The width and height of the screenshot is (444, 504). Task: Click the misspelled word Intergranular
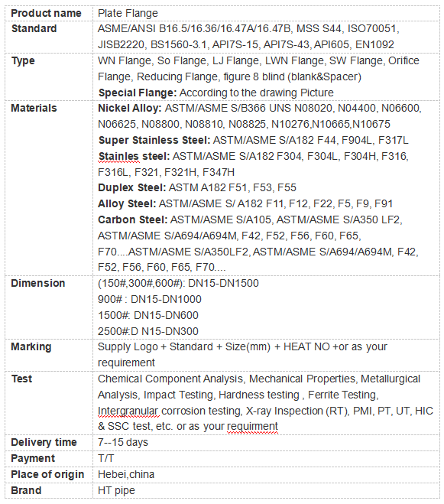tap(128, 411)
